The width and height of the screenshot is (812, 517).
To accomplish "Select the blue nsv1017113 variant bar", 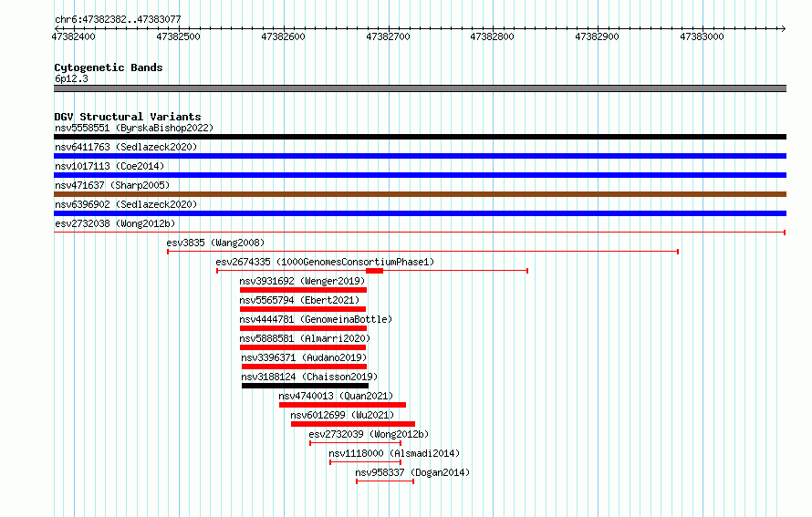I will [x=420, y=175].
